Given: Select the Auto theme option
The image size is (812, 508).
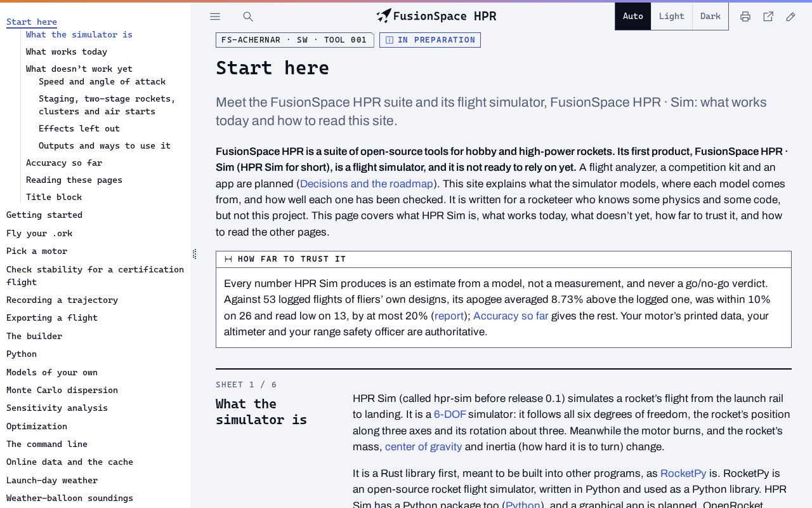Looking at the screenshot, I should click(633, 17).
